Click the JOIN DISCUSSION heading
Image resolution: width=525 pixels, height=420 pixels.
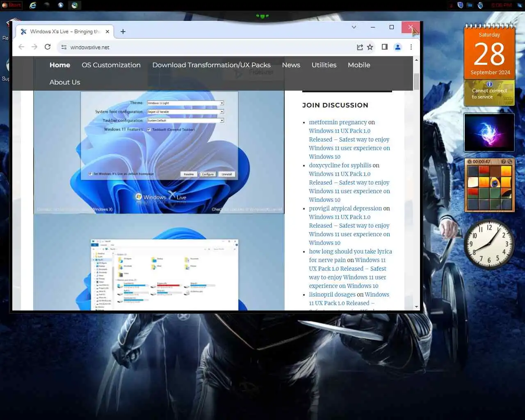point(335,105)
